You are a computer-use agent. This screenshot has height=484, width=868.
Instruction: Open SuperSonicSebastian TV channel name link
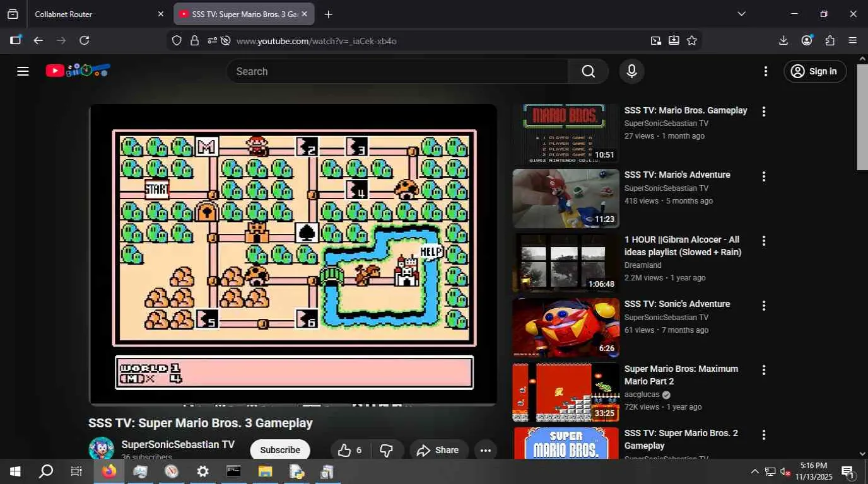click(178, 444)
